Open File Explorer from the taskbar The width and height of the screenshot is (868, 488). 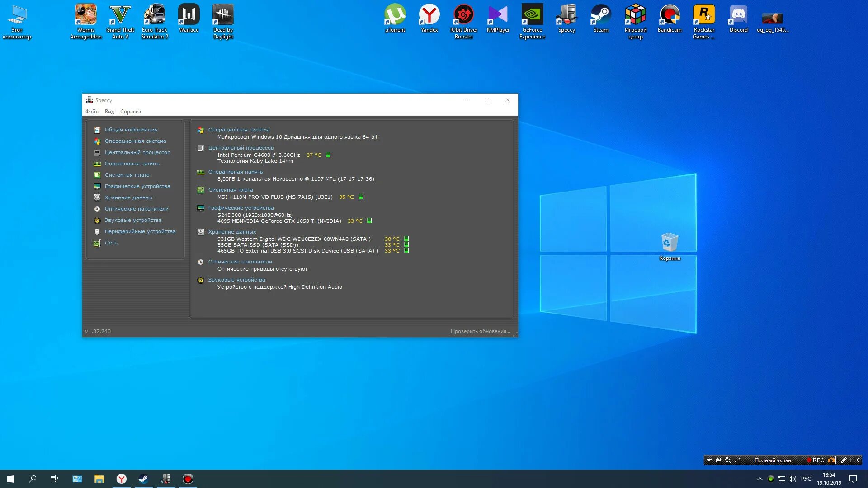click(x=99, y=479)
